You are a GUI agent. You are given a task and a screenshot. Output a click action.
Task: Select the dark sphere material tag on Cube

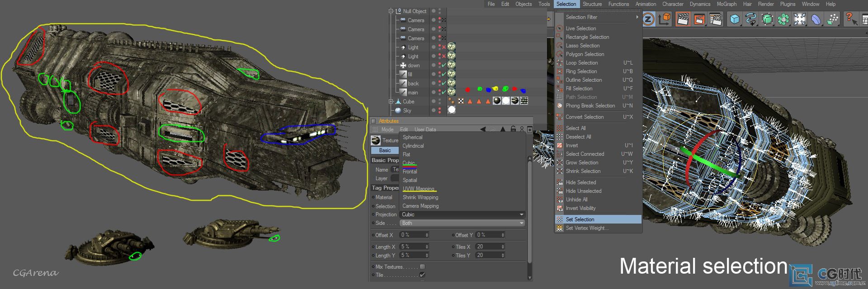497,101
